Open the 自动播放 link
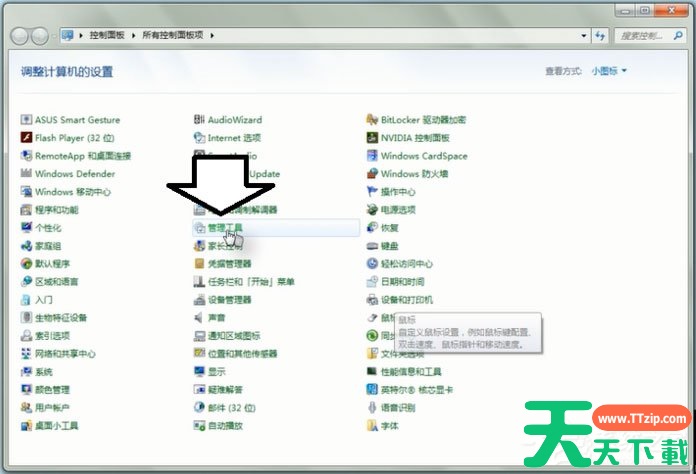The width and height of the screenshot is (696, 474). tap(225, 426)
